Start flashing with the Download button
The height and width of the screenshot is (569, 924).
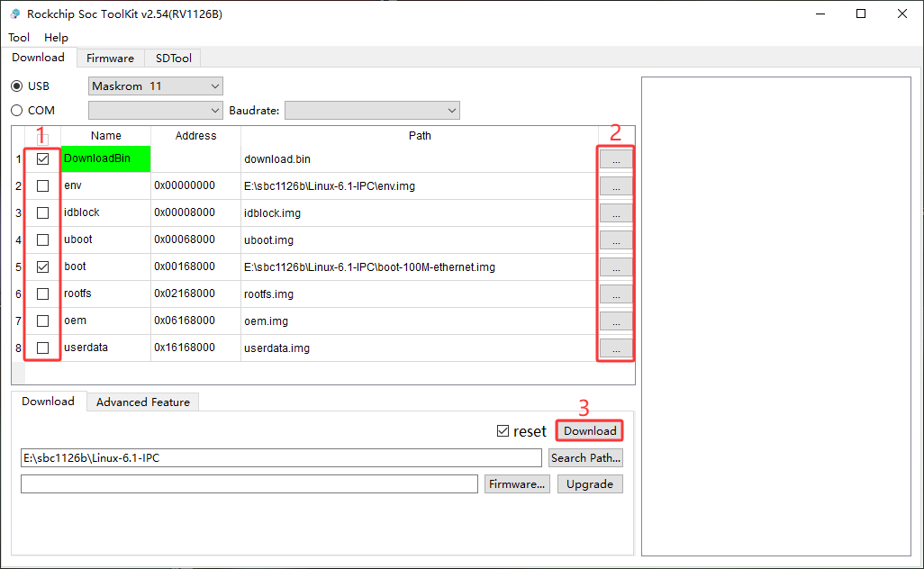click(590, 430)
